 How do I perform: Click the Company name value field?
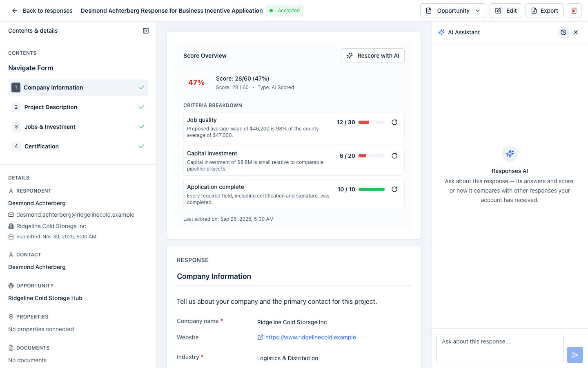tap(292, 322)
